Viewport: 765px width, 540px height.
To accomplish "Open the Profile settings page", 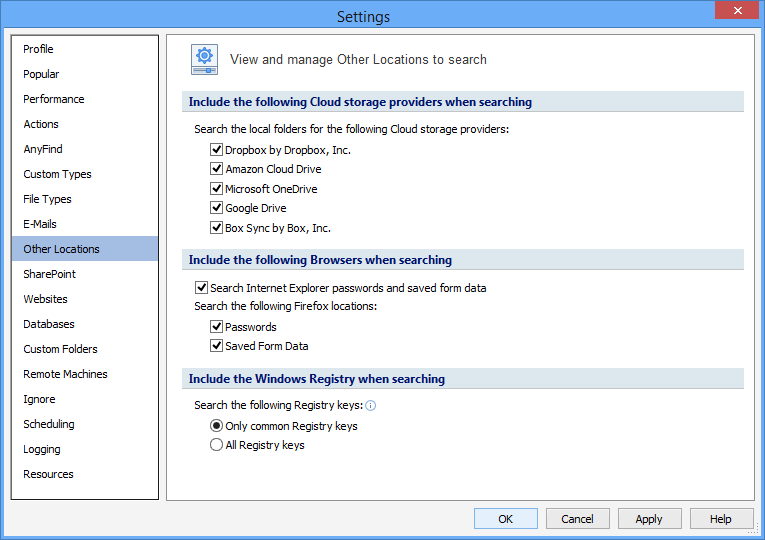I will pyautogui.click(x=39, y=49).
